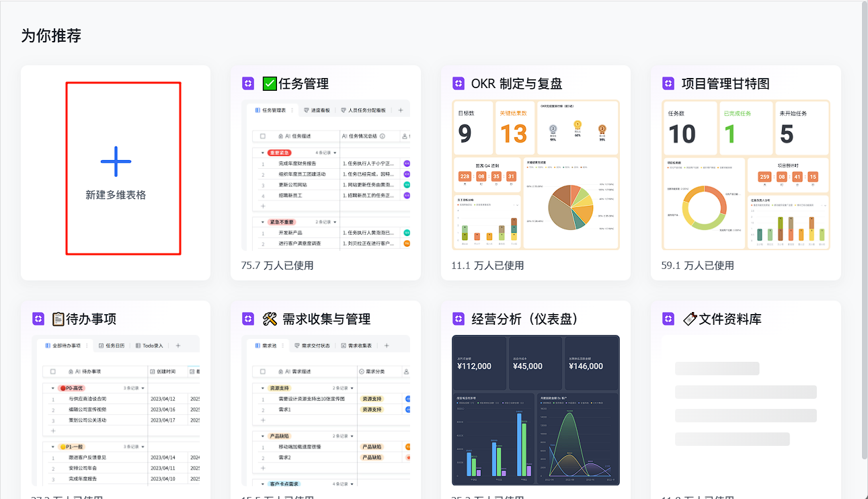The width and height of the screenshot is (868, 499).
Task: Click the purple icon beside 文件资料库
Action: point(668,319)
